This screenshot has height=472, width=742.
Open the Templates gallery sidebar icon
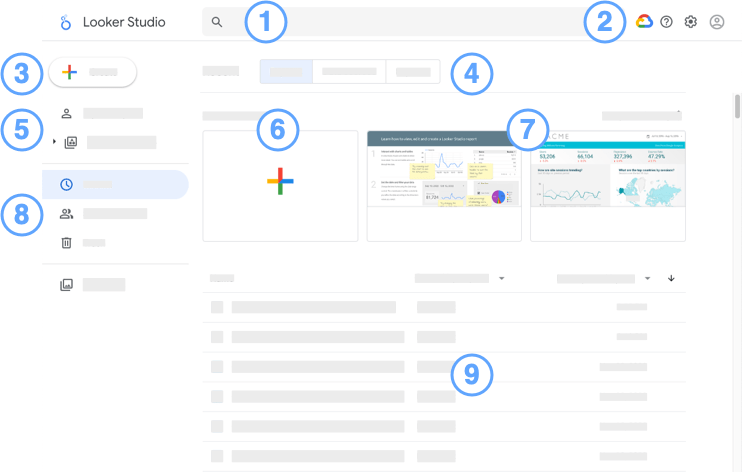click(66, 285)
